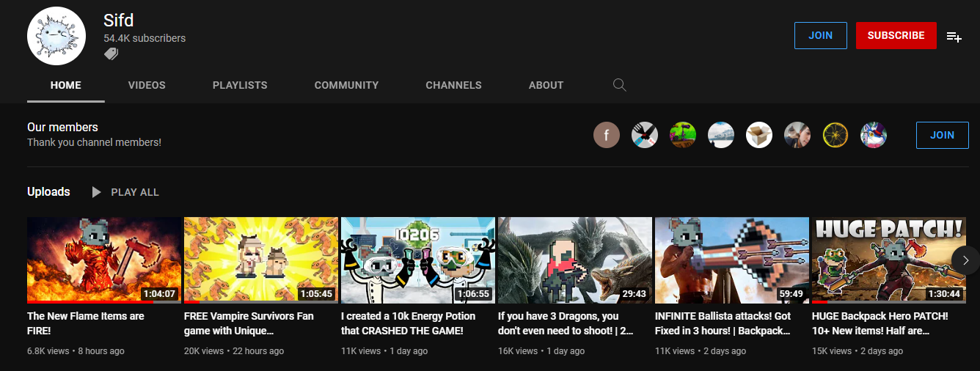Click '16K views • 1 day ago' text

point(541,351)
